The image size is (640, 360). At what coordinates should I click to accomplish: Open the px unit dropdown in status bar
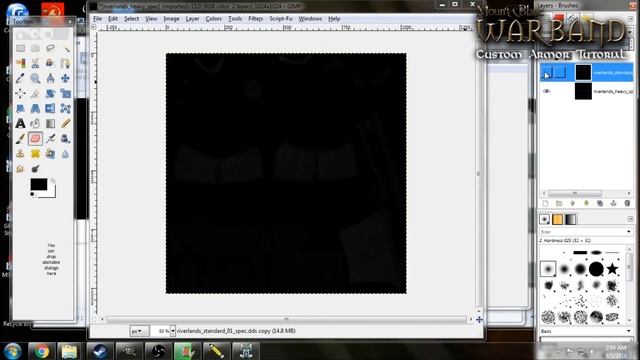[139, 331]
